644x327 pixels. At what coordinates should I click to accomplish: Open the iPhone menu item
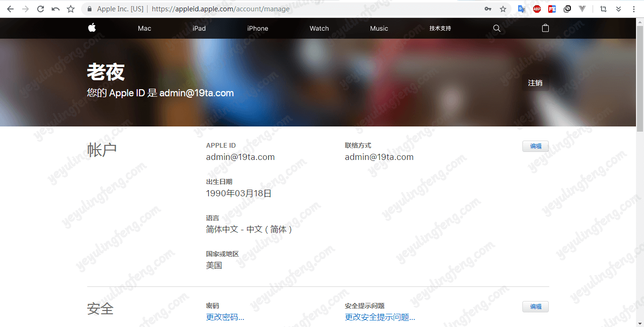257,28
